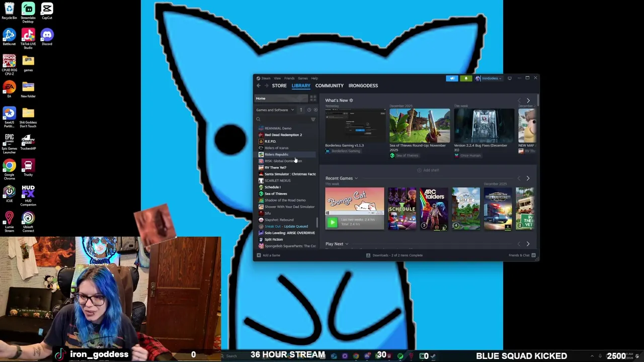The image size is (644, 362).
Task: Click the Big Picture mode monitor icon
Action: pos(510,78)
